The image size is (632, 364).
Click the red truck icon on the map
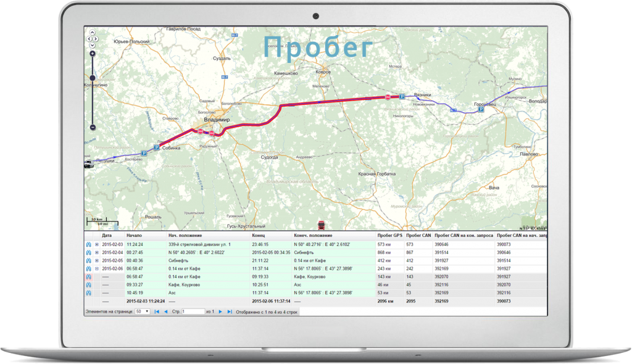click(x=320, y=224)
